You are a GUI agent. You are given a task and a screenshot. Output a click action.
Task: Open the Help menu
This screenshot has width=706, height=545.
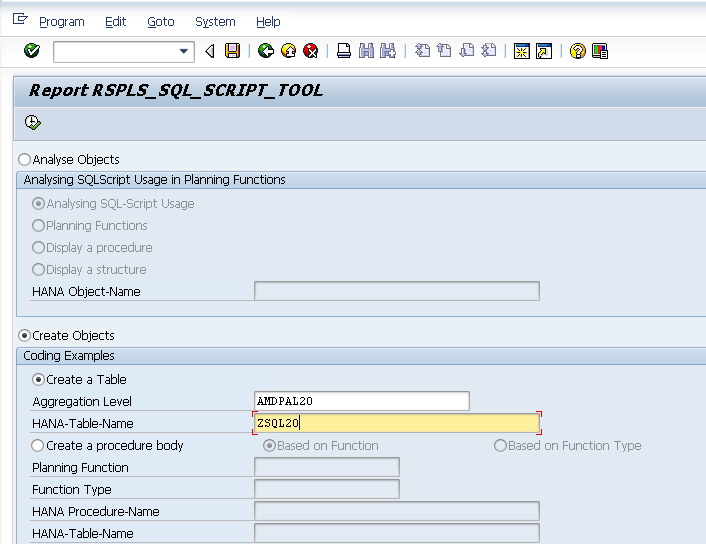(x=268, y=22)
